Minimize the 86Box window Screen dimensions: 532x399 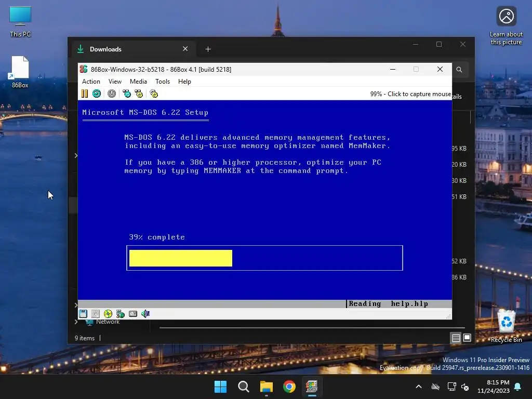pyautogui.click(x=393, y=69)
